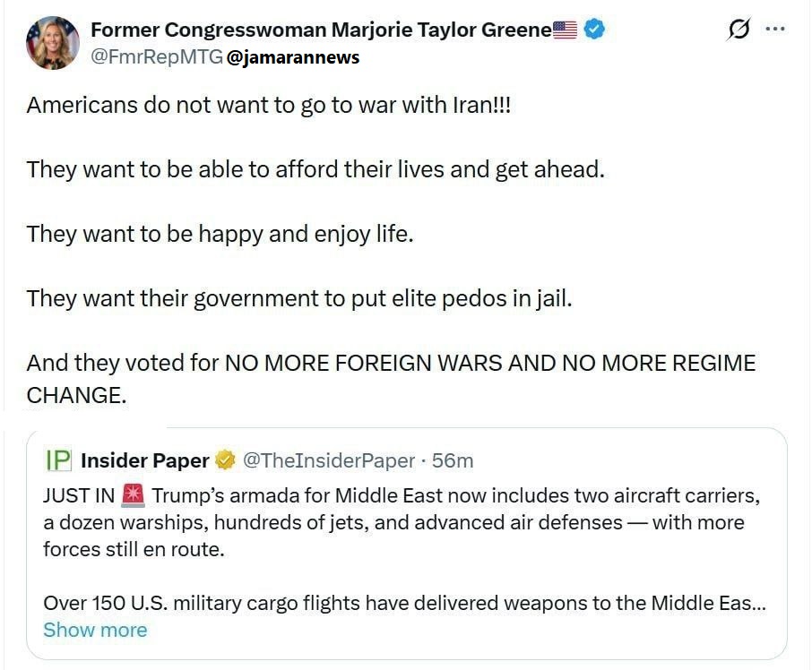Viewport: 812px width, 670px height.
Task: Open the Grok slashed-circle icon
Action: click(x=739, y=30)
